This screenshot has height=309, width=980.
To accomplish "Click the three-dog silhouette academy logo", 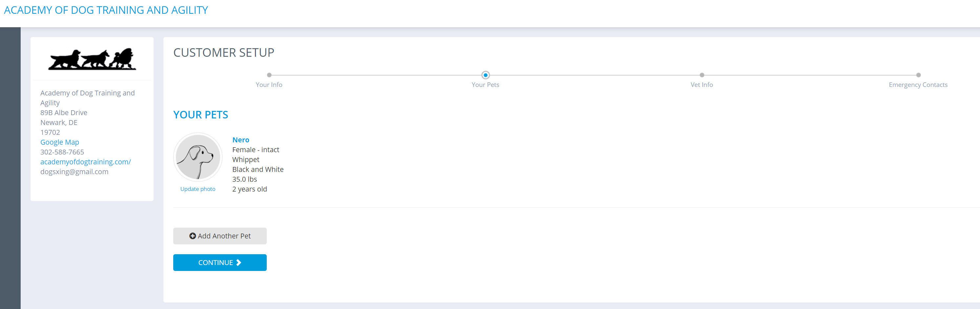I will 92,59.
